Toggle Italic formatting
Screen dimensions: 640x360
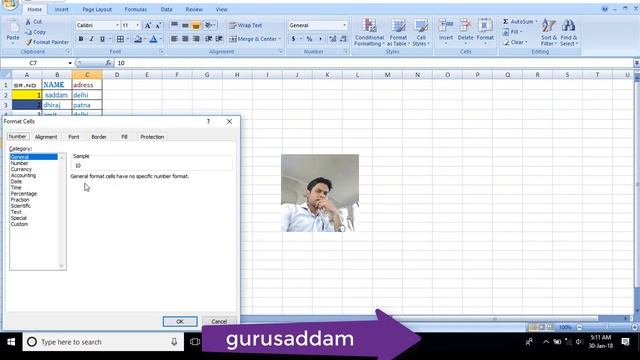(91, 39)
